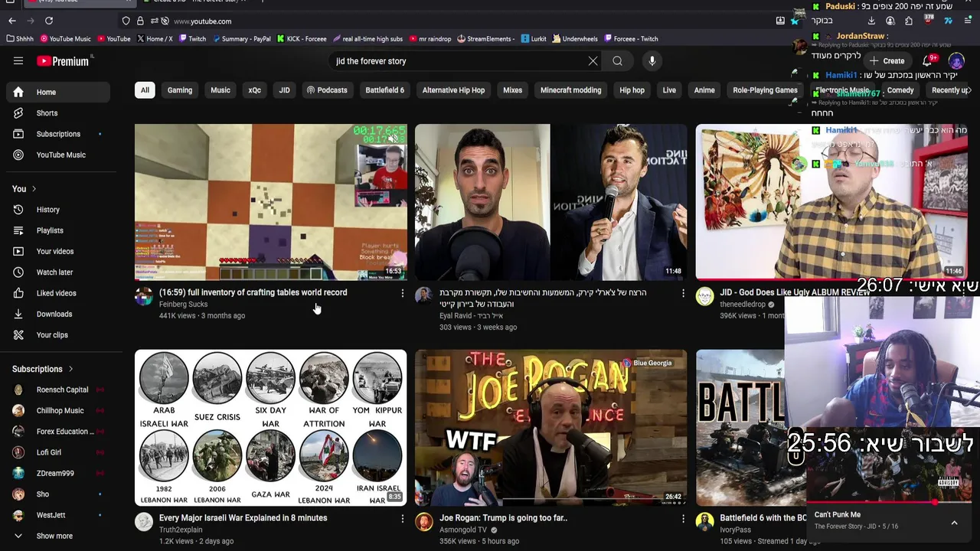Clear the search query with X

(x=593, y=61)
